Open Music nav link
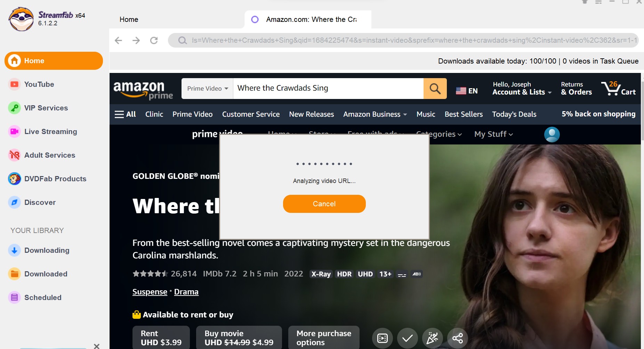Image resolution: width=644 pixels, height=349 pixels. click(x=426, y=114)
